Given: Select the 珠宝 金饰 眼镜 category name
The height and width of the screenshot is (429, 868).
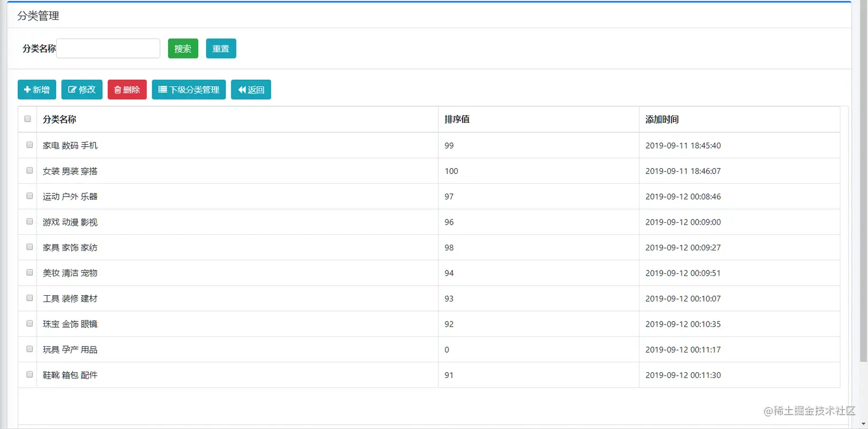Looking at the screenshot, I should [x=70, y=324].
